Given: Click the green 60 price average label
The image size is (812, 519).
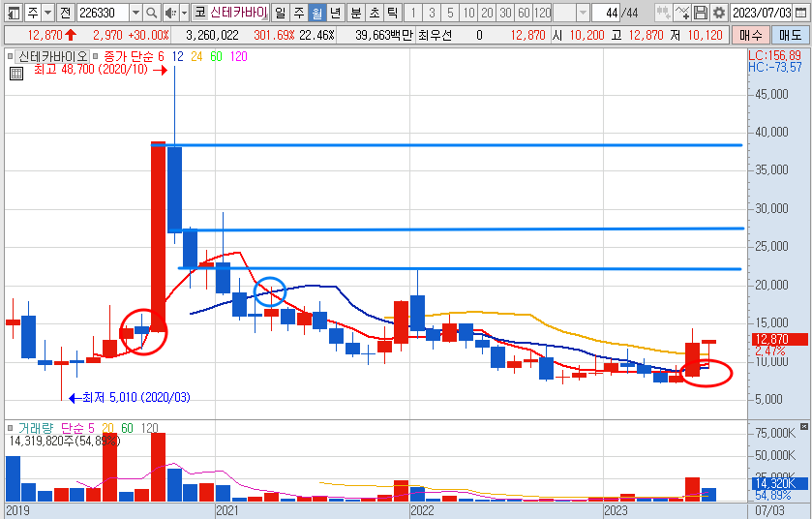Looking at the screenshot, I should point(216,56).
